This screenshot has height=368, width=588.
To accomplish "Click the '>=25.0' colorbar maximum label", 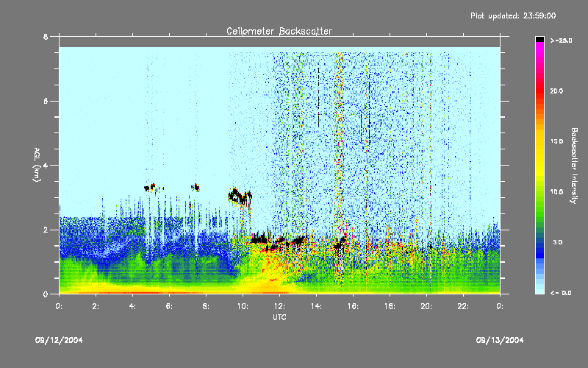I will click(x=562, y=40).
